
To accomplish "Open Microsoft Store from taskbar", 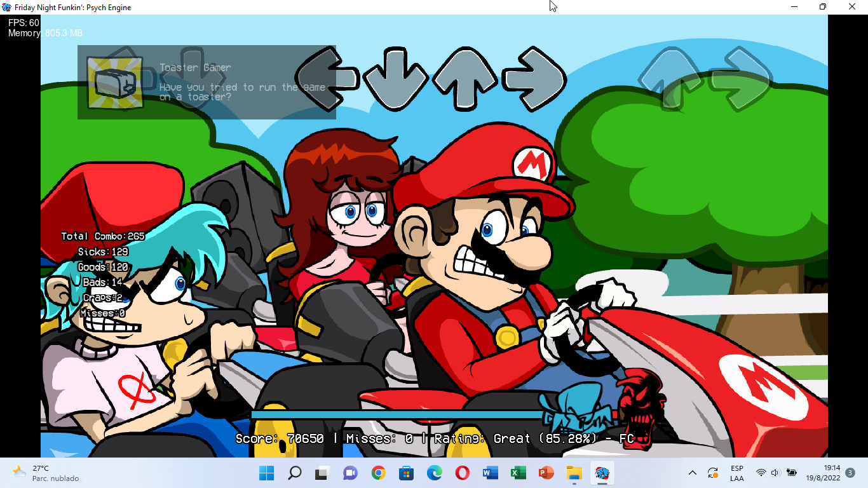I will click(407, 473).
